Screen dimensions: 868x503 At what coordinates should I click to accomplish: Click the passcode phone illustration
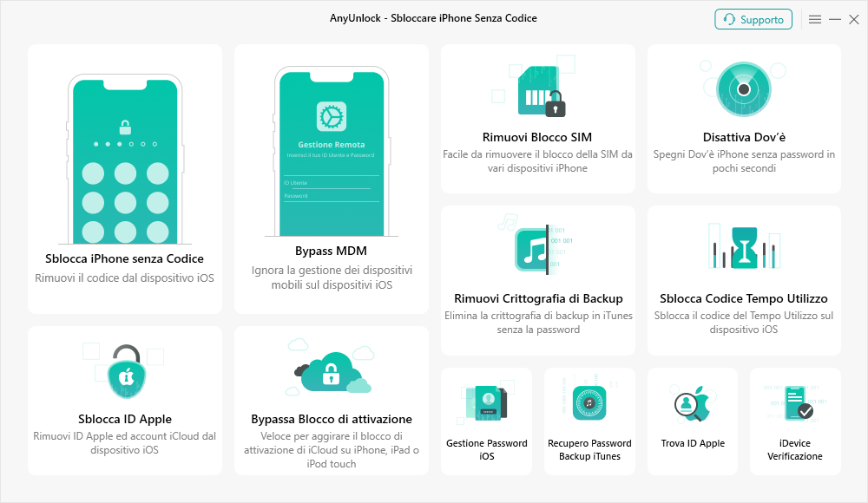click(125, 159)
